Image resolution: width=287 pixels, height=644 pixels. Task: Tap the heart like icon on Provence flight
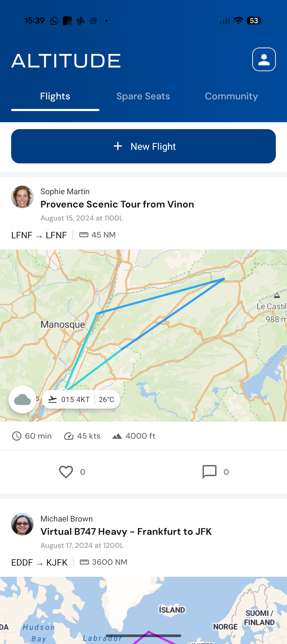point(66,472)
